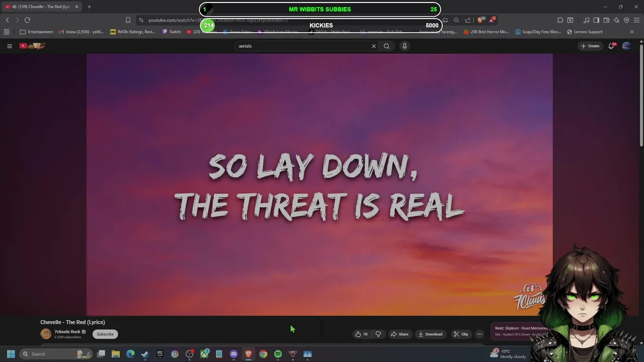Viewport: 644px width, 362px height.
Task: Share the Chevelle video
Action: 399,334
